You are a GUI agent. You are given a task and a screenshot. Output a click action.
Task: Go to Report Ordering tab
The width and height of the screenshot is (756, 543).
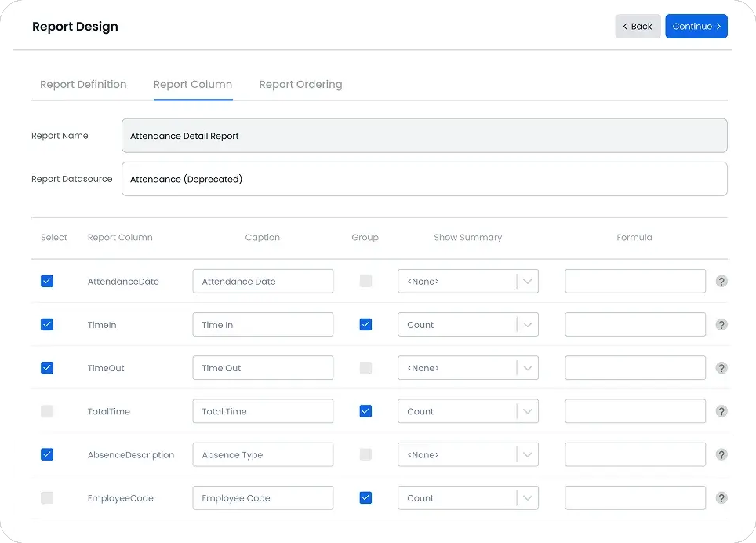pos(300,85)
